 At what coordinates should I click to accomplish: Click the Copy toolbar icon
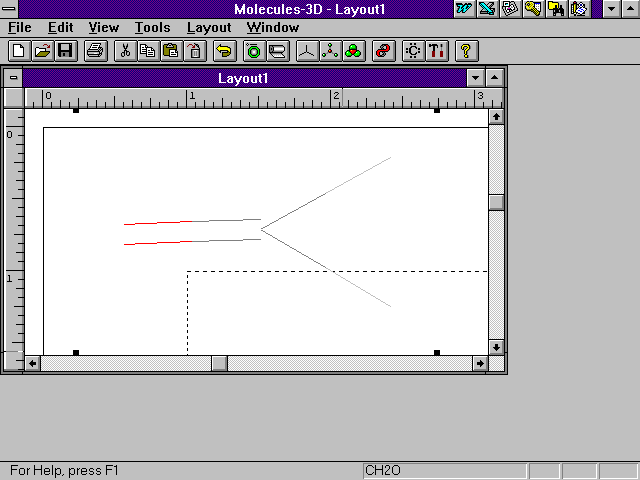(148, 51)
